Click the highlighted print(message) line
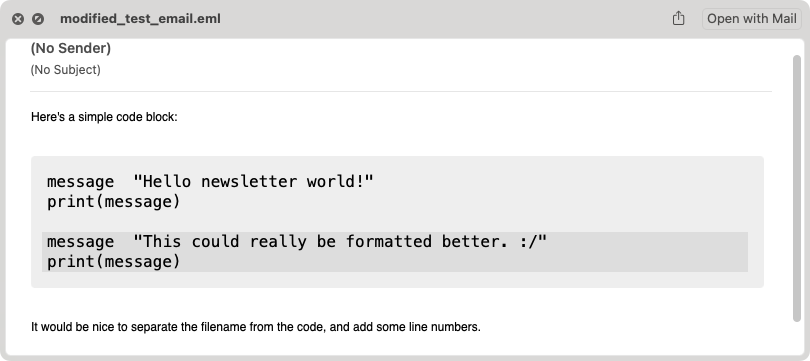810x361 pixels. pos(114,262)
